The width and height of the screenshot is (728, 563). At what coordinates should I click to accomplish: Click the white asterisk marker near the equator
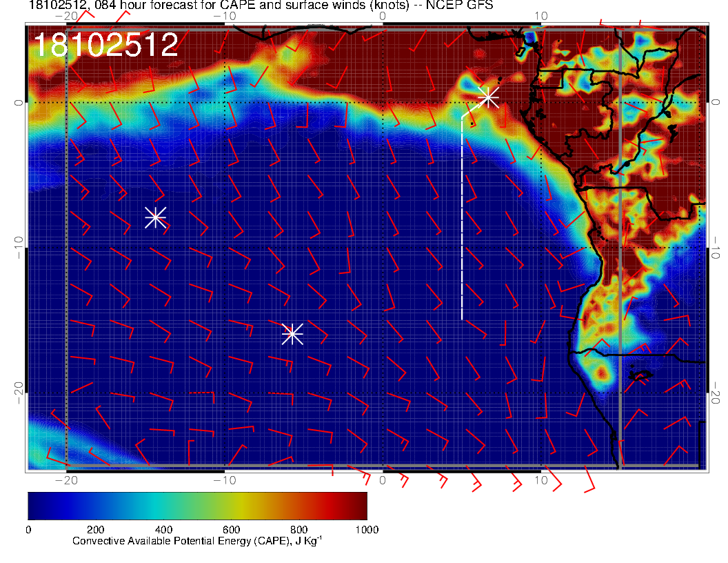pyautogui.click(x=488, y=97)
